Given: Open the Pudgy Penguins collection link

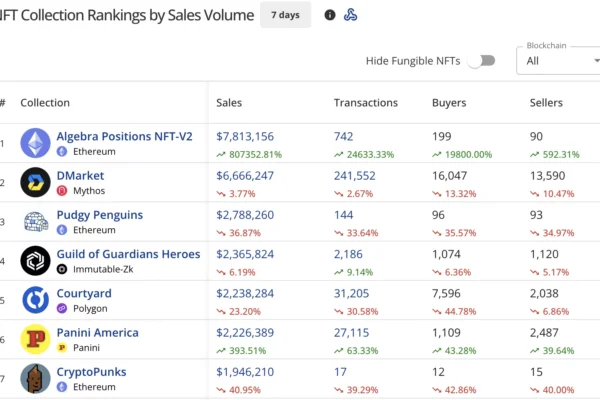Looking at the screenshot, I should click(99, 215).
